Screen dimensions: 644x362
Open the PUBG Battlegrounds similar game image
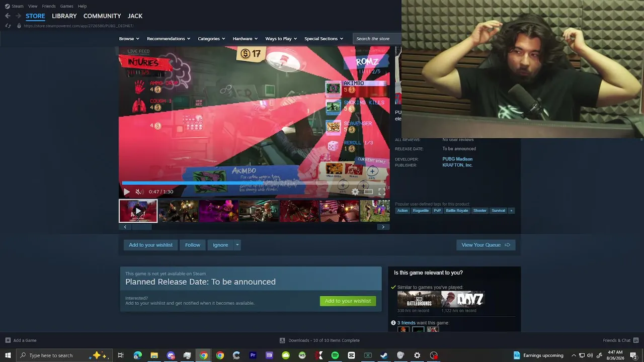419,299
